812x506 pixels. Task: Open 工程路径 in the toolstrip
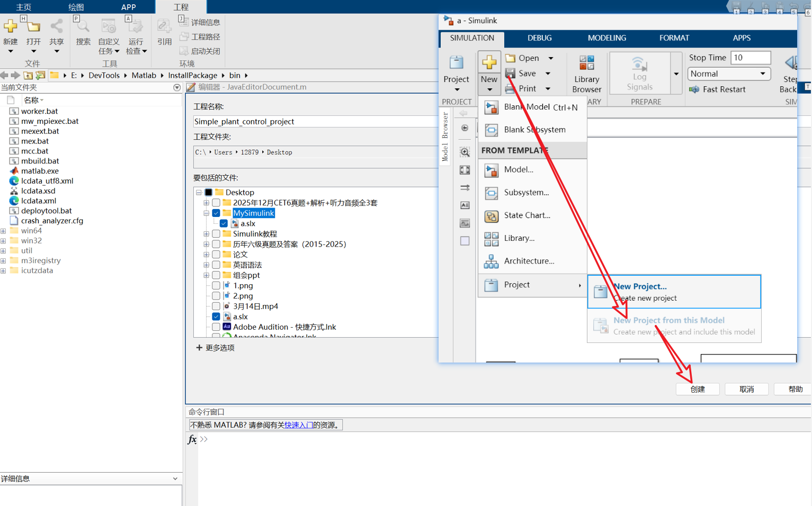tap(200, 37)
